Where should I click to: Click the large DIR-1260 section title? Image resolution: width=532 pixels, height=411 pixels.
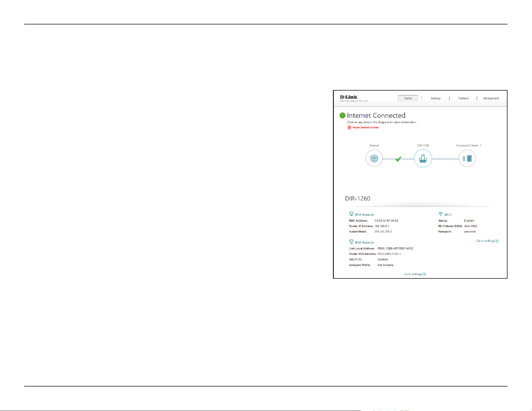coord(358,198)
